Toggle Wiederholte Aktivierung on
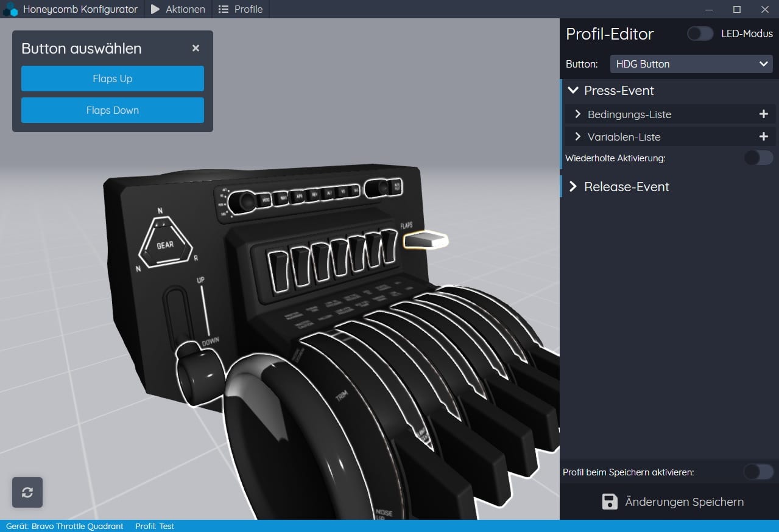This screenshot has width=779, height=532. click(x=758, y=158)
